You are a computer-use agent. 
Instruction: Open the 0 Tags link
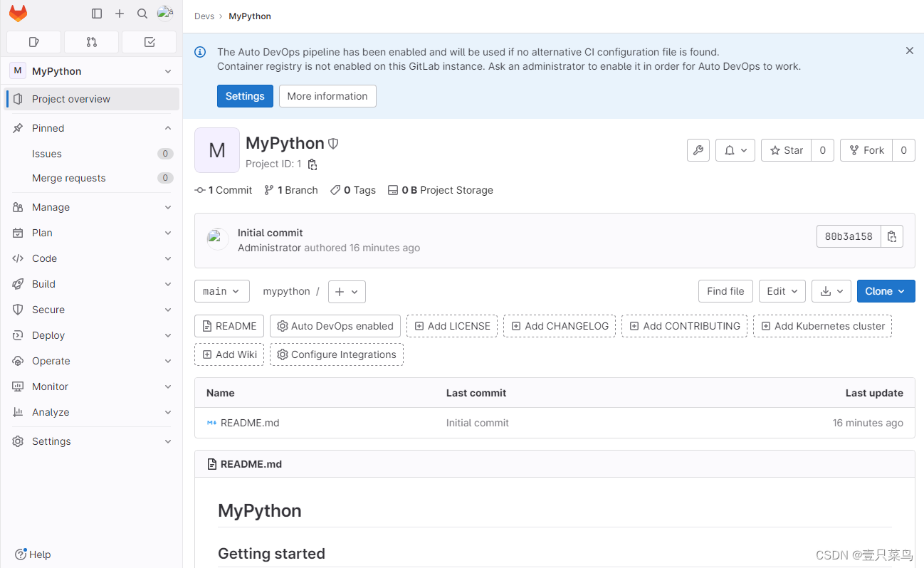click(353, 190)
